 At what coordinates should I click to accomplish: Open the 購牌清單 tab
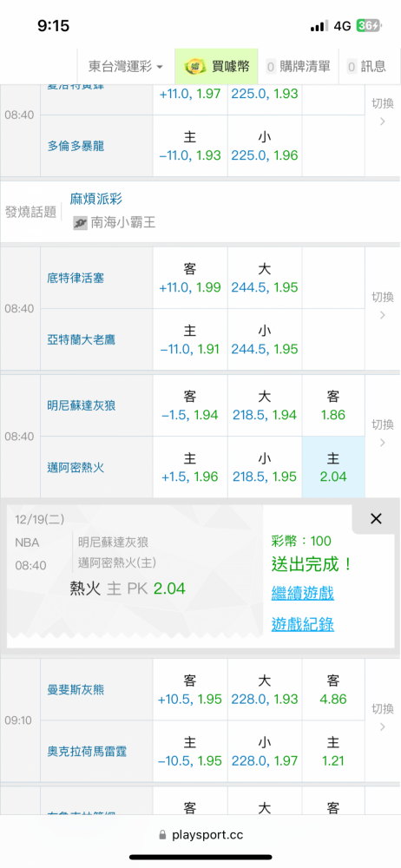tap(299, 67)
